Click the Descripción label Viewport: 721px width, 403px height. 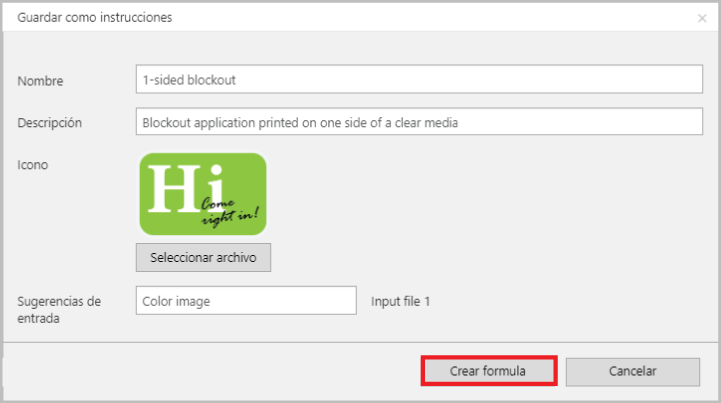coord(50,123)
